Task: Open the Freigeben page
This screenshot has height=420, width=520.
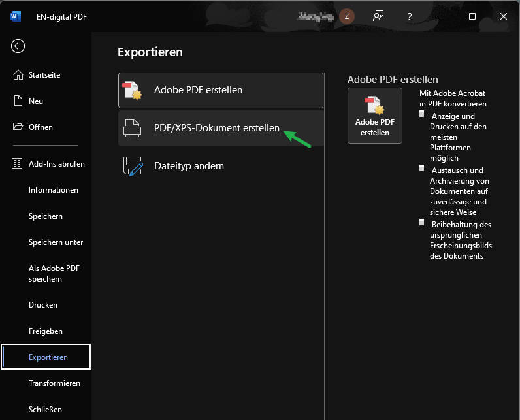Action: click(46, 331)
